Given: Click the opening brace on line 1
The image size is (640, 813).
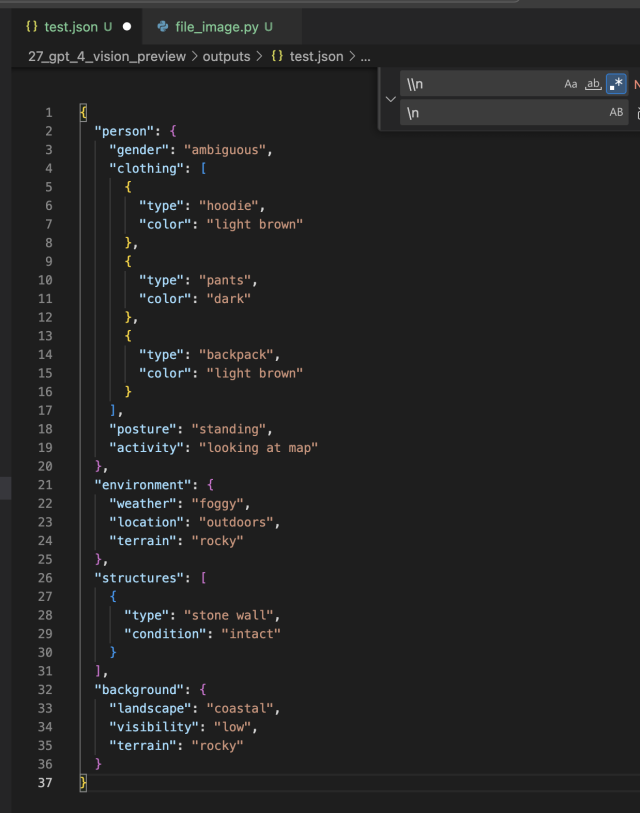Looking at the screenshot, I should [x=83, y=113].
